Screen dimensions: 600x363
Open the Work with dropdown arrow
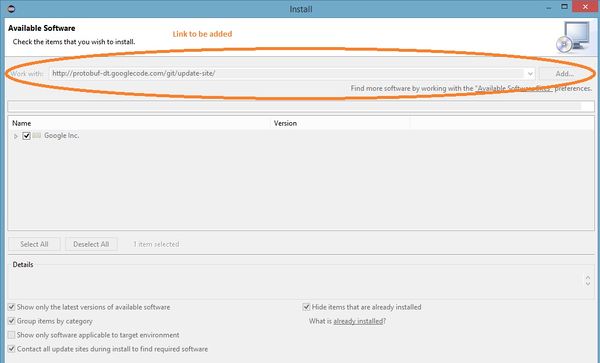click(530, 73)
